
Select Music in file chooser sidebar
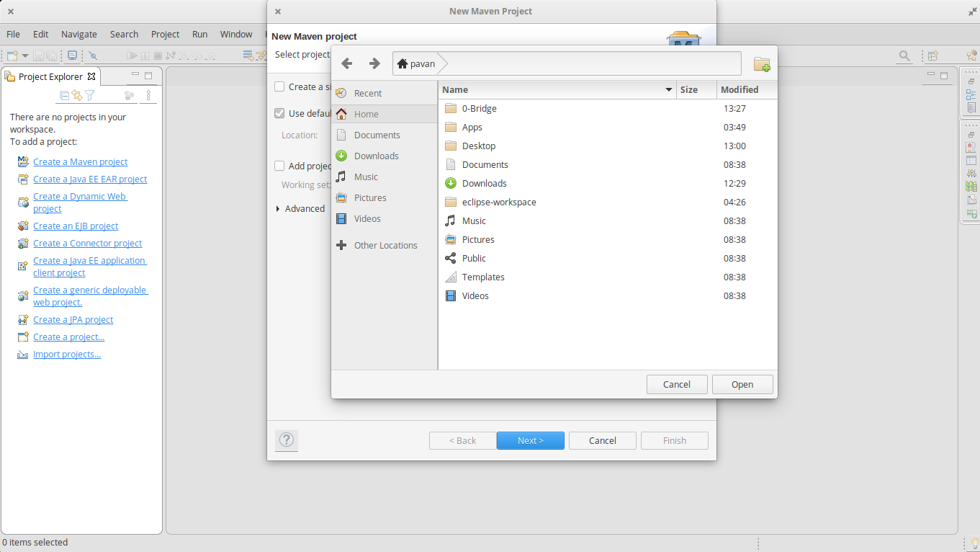[x=385, y=177]
